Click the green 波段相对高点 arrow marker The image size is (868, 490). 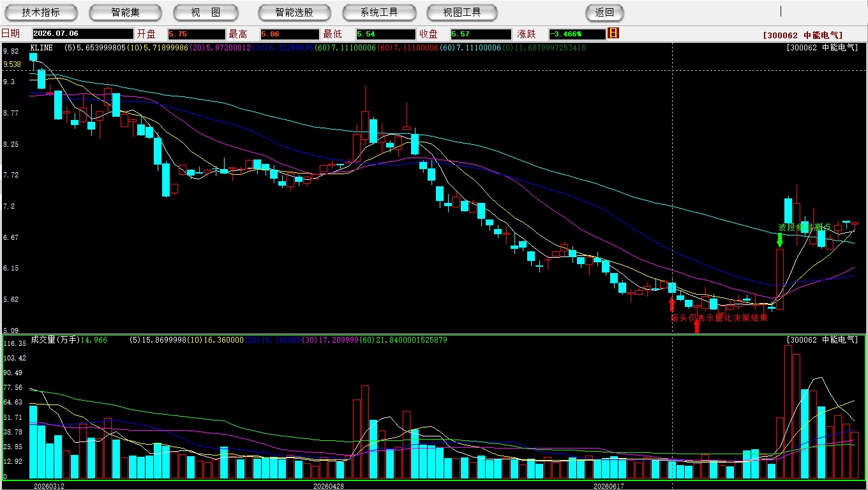pyautogui.click(x=779, y=241)
